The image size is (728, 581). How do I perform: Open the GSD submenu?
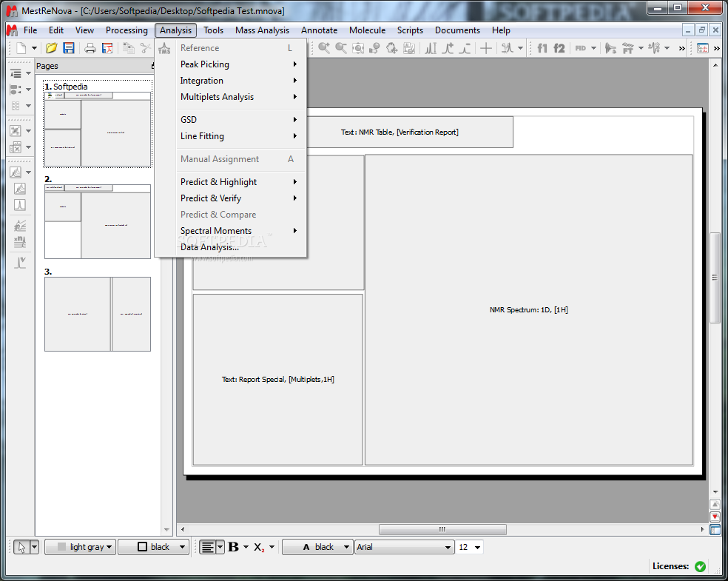[x=240, y=119]
